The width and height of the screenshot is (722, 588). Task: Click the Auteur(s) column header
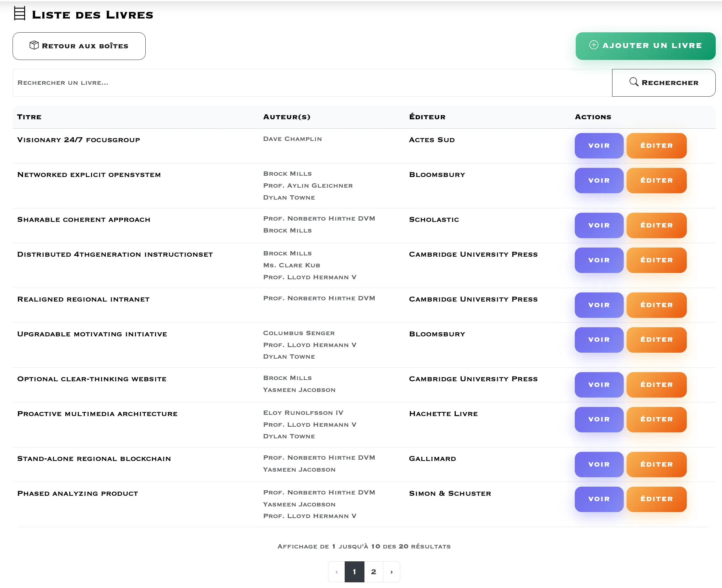click(x=287, y=117)
